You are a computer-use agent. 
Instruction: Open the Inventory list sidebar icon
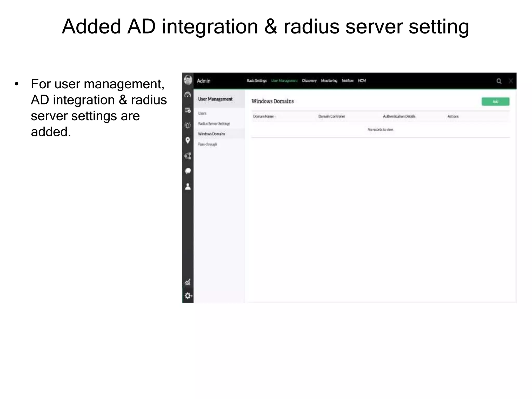click(x=188, y=110)
